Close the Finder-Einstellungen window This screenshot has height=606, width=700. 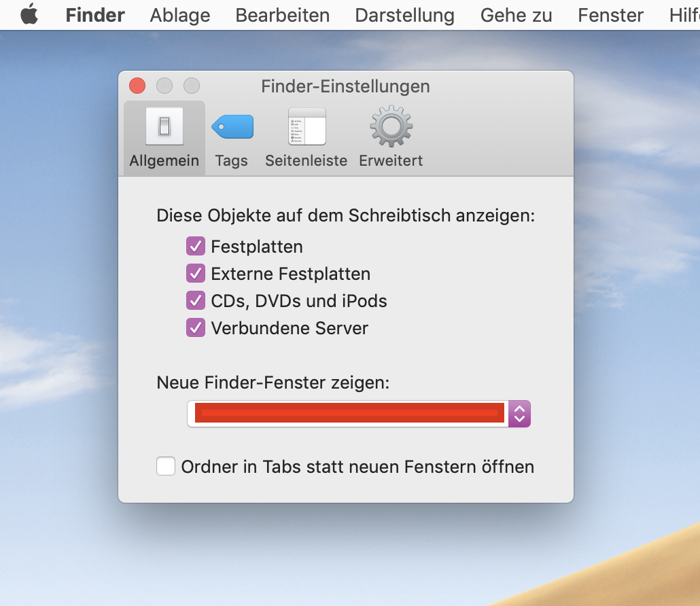tap(137, 86)
